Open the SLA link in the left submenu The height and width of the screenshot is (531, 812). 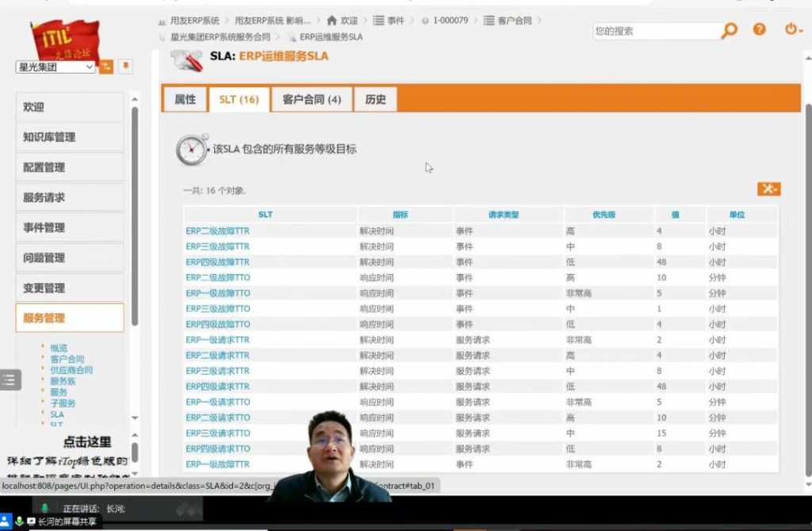[57, 414]
